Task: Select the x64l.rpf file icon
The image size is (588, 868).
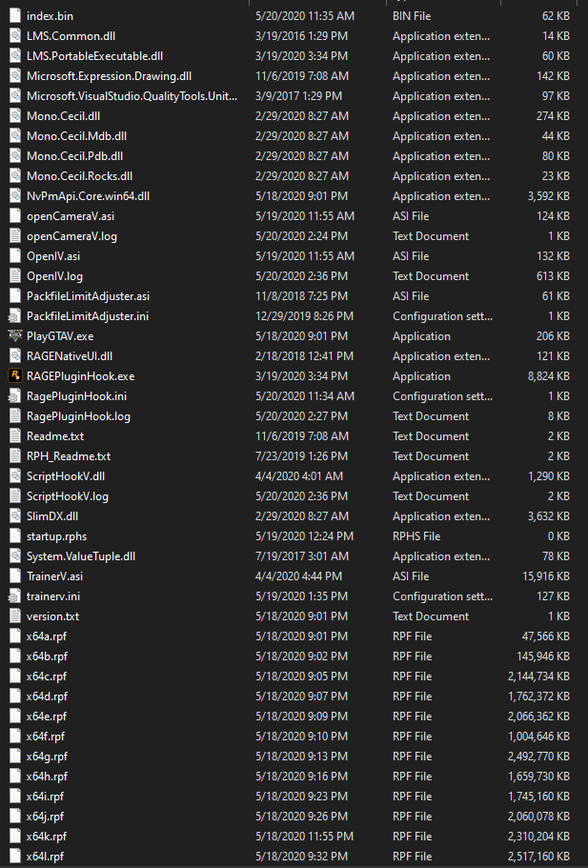Action: (15, 856)
